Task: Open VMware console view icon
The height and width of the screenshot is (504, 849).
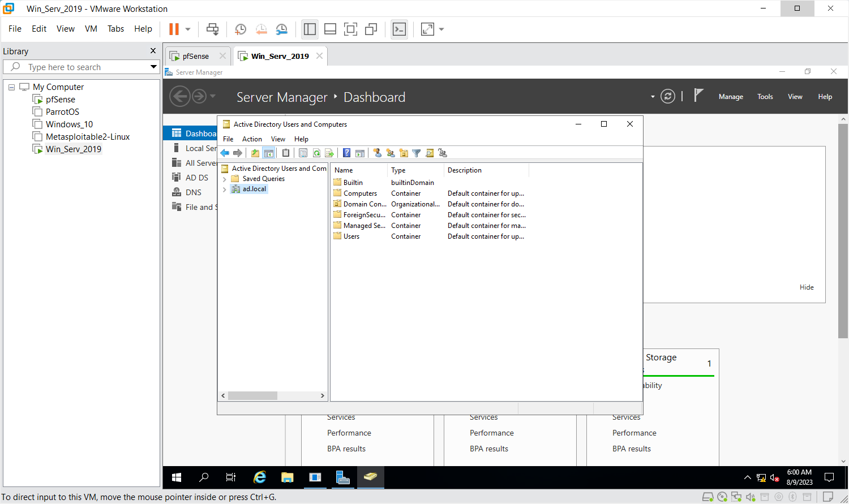Action: [400, 29]
